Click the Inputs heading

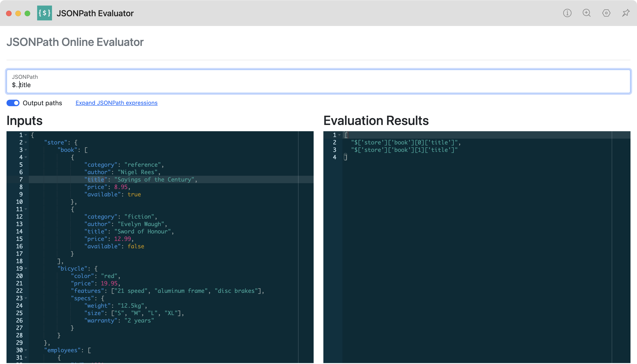pos(25,121)
